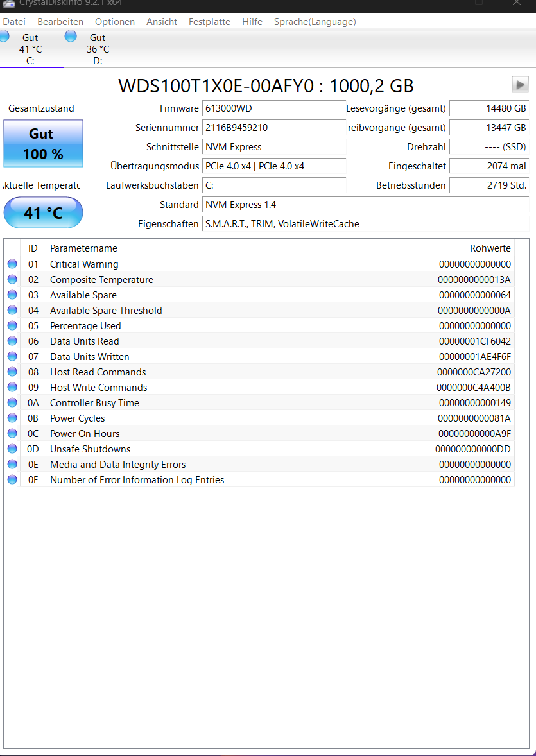The height and width of the screenshot is (756, 536).
Task: Select the Host Write Commands parameter name
Action: (98, 388)
